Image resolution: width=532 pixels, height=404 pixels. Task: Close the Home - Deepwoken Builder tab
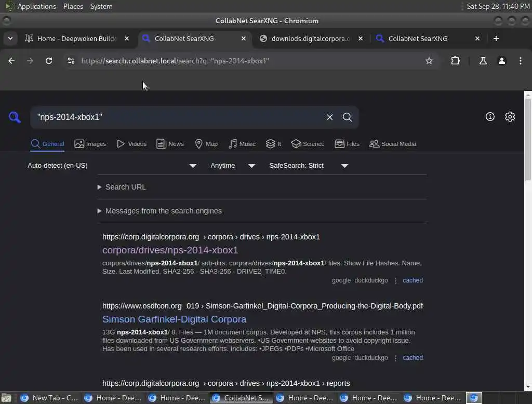[x=127, y=38]
